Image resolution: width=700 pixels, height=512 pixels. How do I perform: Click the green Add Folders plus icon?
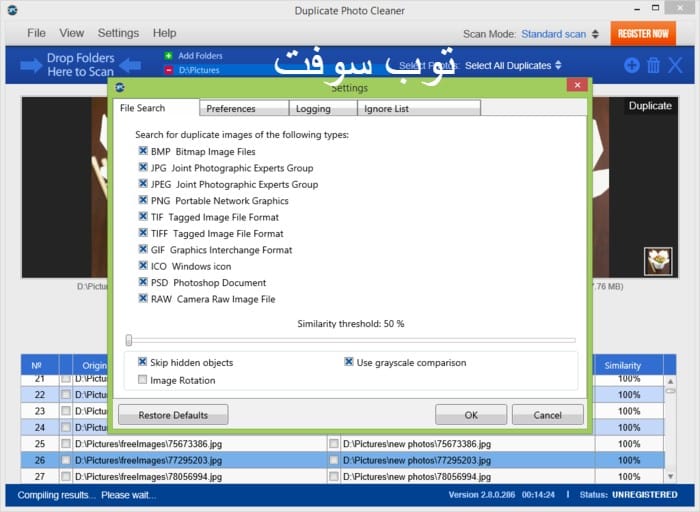click(168, 56)
